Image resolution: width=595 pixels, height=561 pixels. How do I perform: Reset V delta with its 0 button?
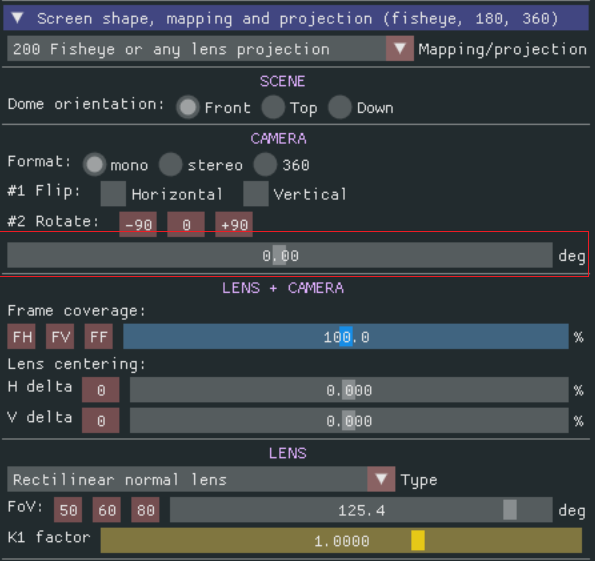(101, 421)
